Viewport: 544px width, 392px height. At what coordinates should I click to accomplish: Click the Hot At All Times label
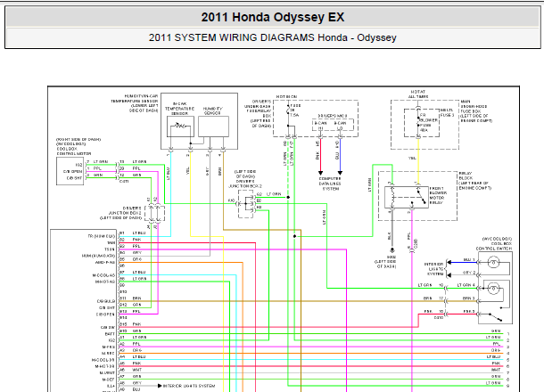point(417,95)
